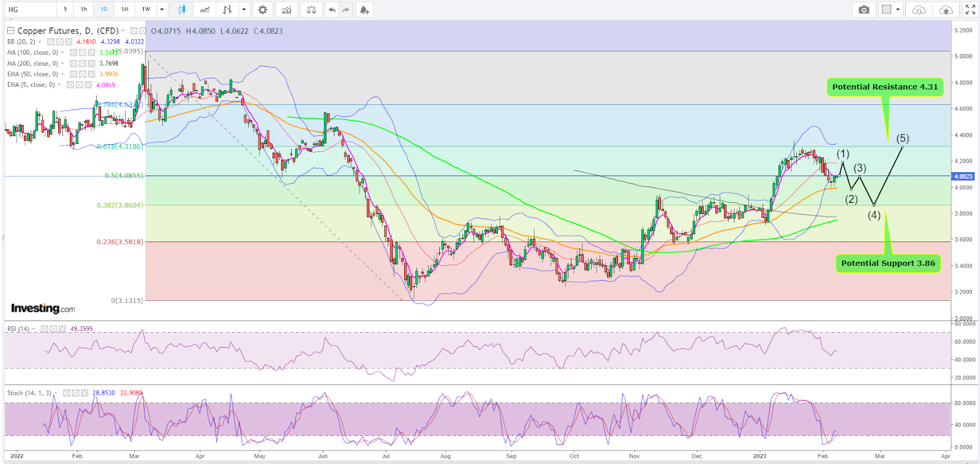
Task: Open settings for EMA (5) indicator
Action: (80, 85)
